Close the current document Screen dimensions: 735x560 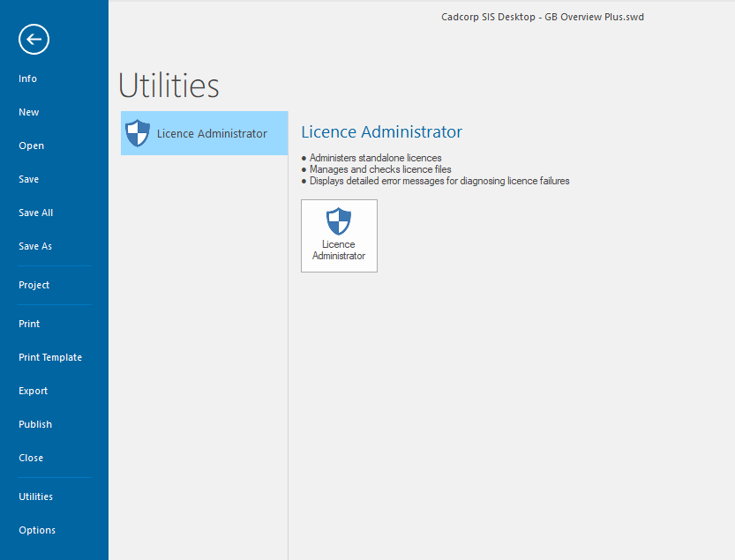tap(30, 458)
